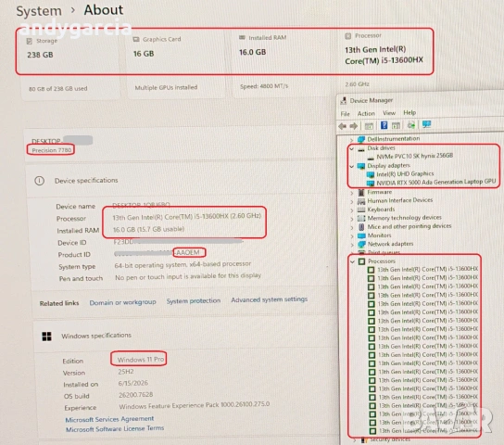The height and width of the screenshot is (445, 504).
Task: Click the 16.0 GB (15.7 GB usable) value
Action: tap(148, 229)
